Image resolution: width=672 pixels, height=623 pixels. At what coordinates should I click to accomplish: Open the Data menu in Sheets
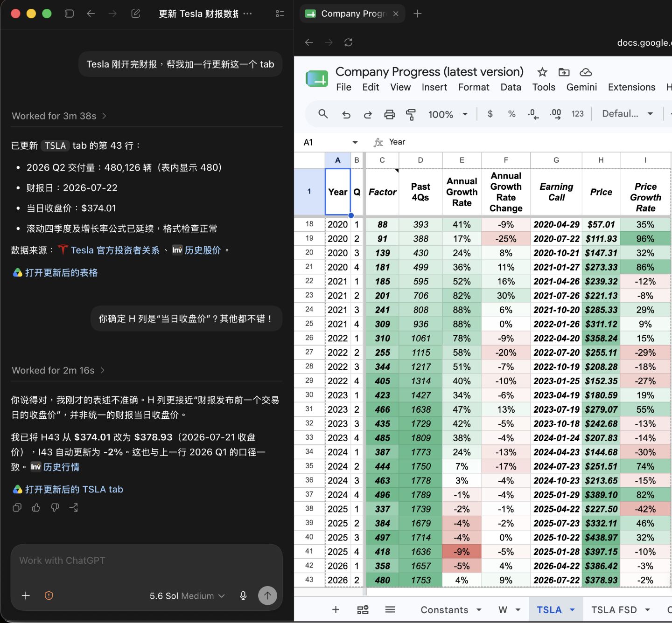[511, 87]
